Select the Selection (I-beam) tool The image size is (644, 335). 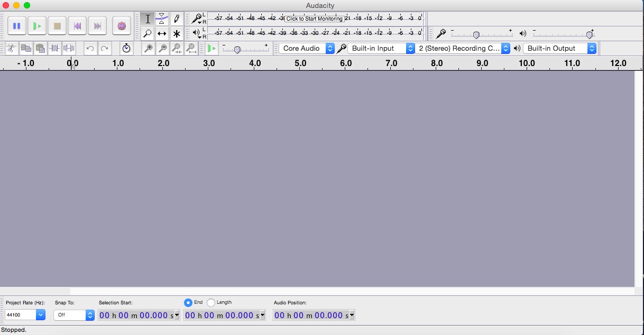(x=148, y=19)
